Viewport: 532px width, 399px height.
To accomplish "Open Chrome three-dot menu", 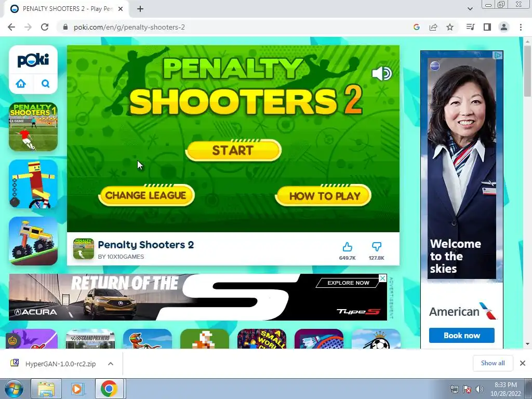I will coord(521,27).
